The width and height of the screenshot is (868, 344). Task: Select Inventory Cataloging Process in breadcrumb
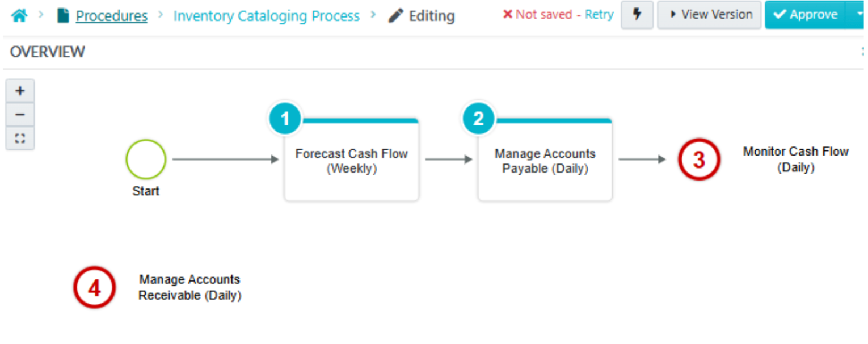click(267, 16)
